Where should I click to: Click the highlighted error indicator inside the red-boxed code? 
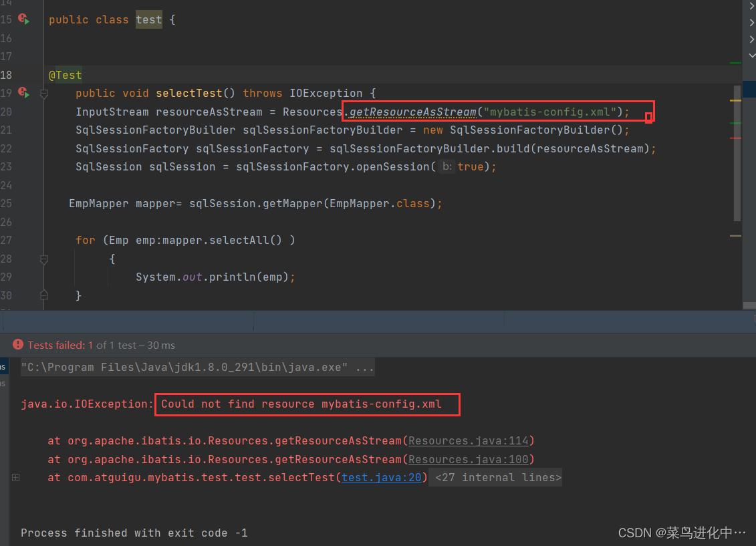[x=647, y=116]
